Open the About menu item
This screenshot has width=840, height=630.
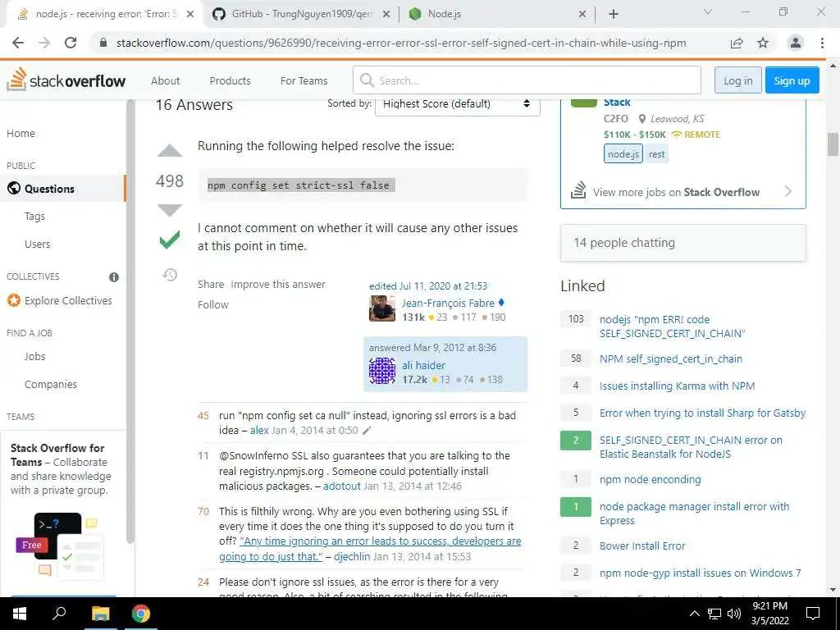tap(165, 80)
